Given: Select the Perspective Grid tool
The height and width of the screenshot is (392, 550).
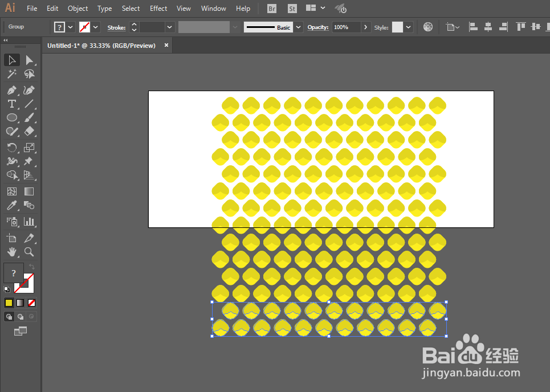Looking at the screenshot, I should click(x=29, y=175).
